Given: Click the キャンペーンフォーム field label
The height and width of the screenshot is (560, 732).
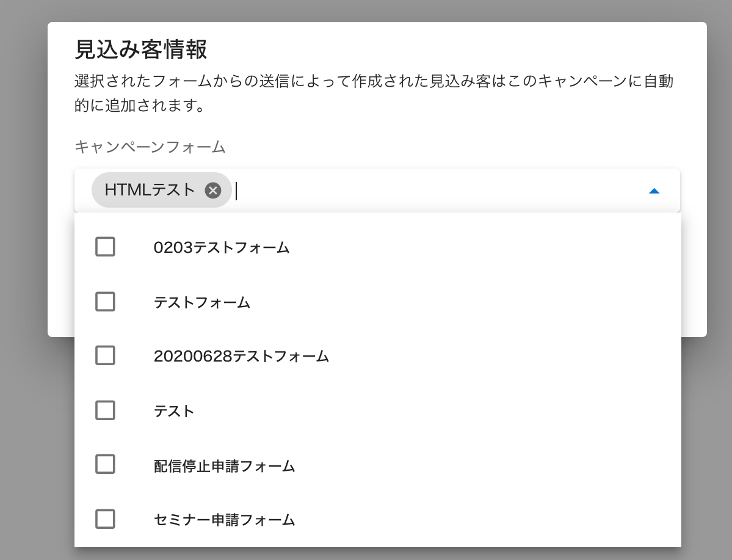Looking at the screenshot, I should 150,147.
